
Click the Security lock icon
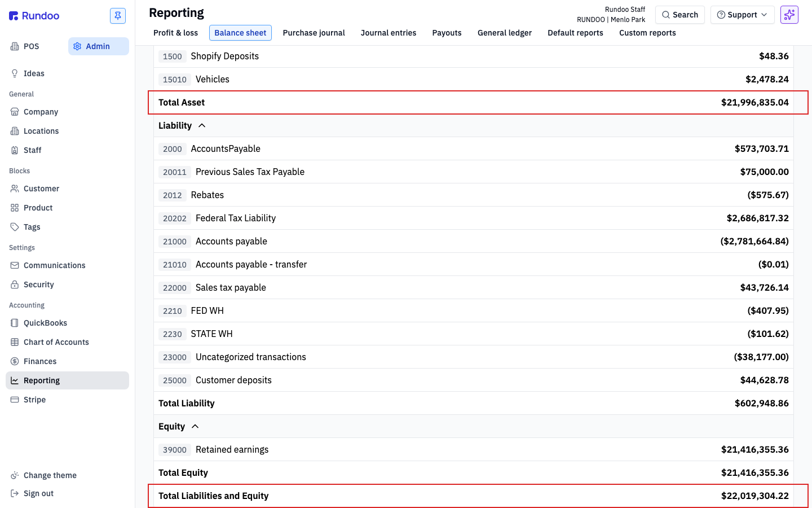coord(15,284)
